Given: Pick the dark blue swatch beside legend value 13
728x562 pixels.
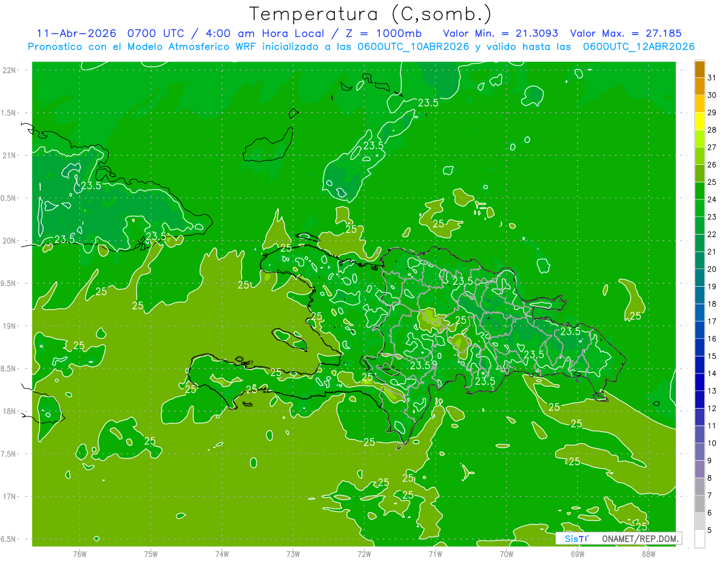Looking at the screenshot, I should (699, 382).
